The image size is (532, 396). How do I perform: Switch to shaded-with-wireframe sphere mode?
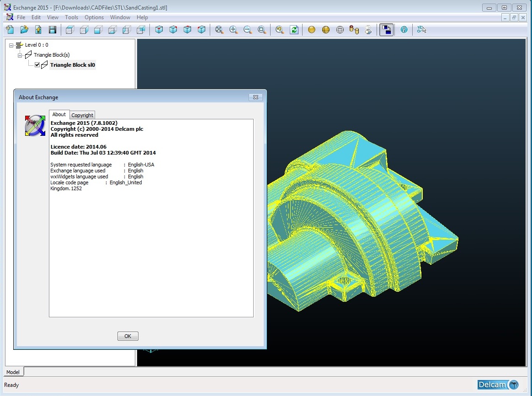click(326, 30)
